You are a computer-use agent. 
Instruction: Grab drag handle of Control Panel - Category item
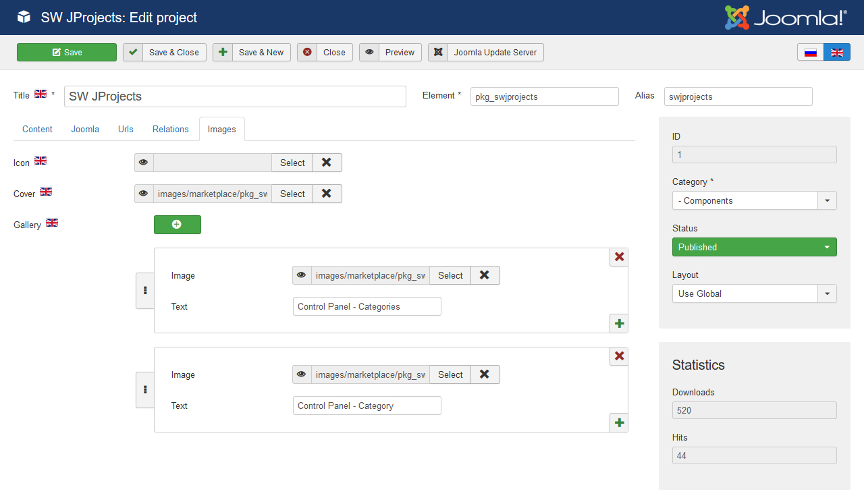click(x=145, y=390)
